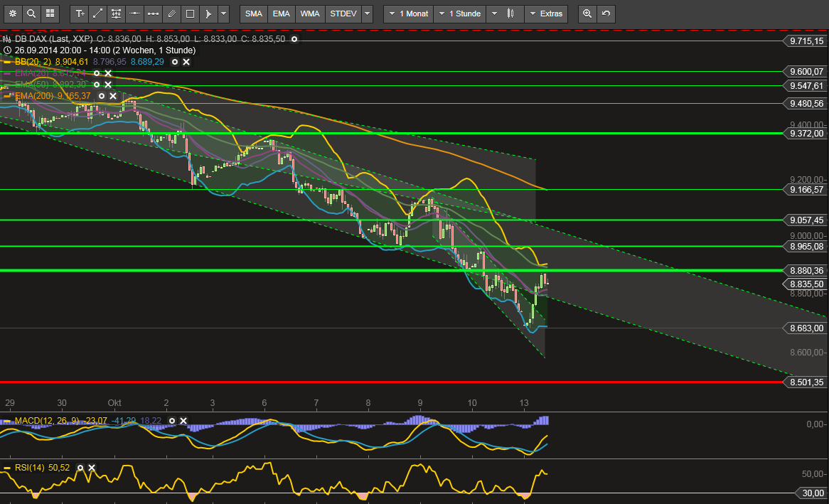829x504 pixels.
Task: Toggle visibility circle of the EMA(200) indicator
Action: coord(102,96)
